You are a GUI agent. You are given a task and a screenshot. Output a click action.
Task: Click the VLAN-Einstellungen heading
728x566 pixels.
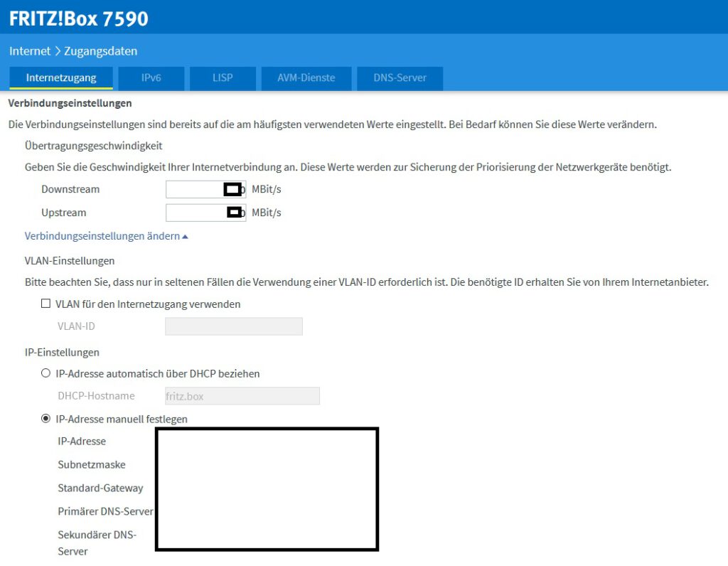tap(70, 261)
